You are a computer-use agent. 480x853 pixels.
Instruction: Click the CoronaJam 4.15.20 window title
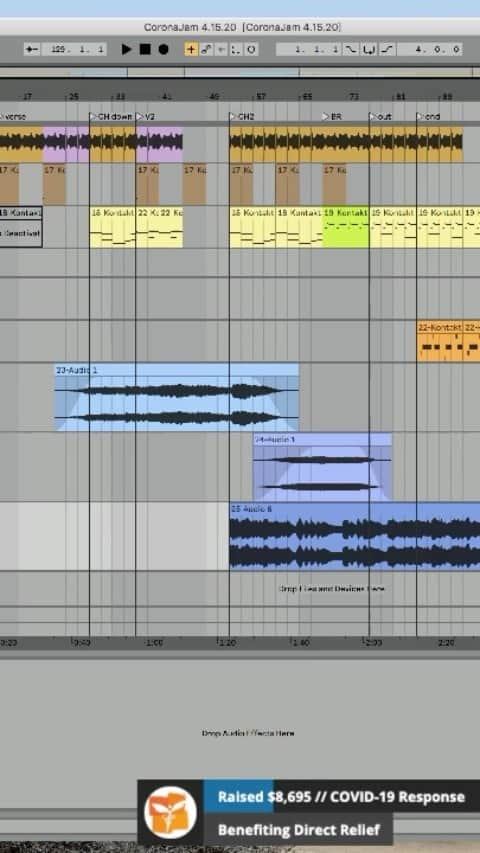click(x=243, y=27)
